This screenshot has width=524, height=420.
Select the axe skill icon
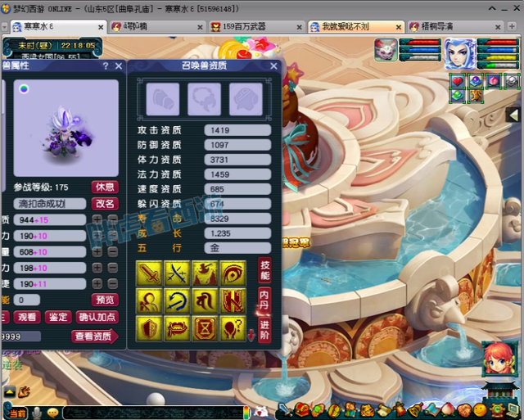pyautogui.click(x=205, y=273)
